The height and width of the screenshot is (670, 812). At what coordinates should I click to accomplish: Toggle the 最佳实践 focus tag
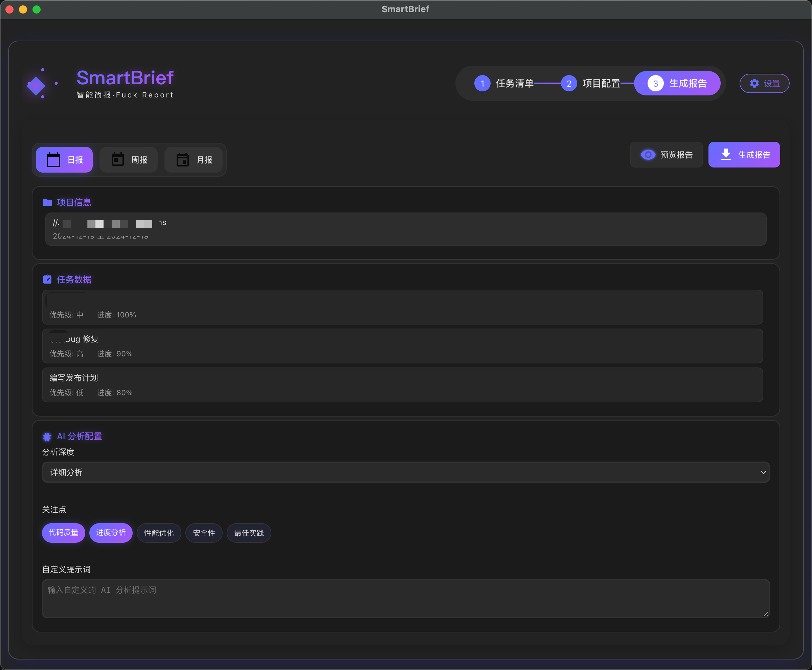[249, 533]
